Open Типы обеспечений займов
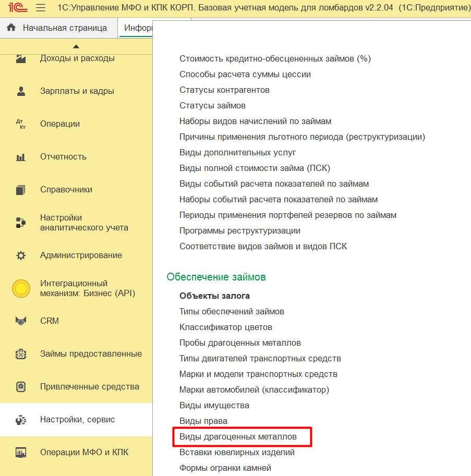Viewport: 471px width, 476px height. pyautogui.click(x=232, y=311)
